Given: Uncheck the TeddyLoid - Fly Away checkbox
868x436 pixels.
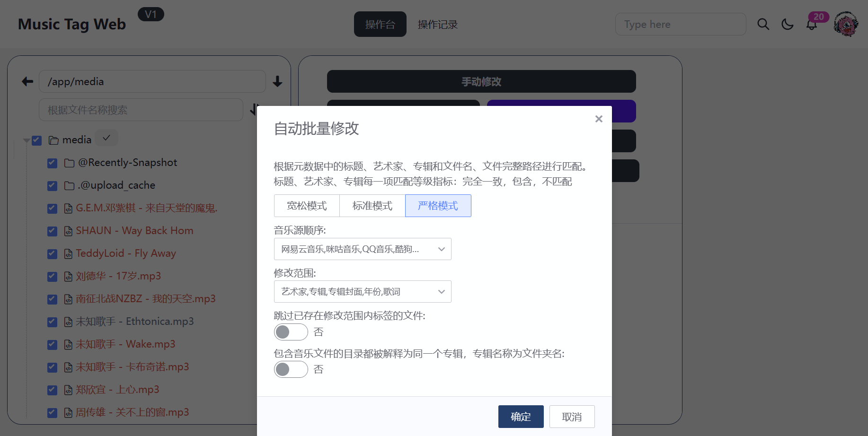Looking at the screenshot, I should (x=53, y=253).
